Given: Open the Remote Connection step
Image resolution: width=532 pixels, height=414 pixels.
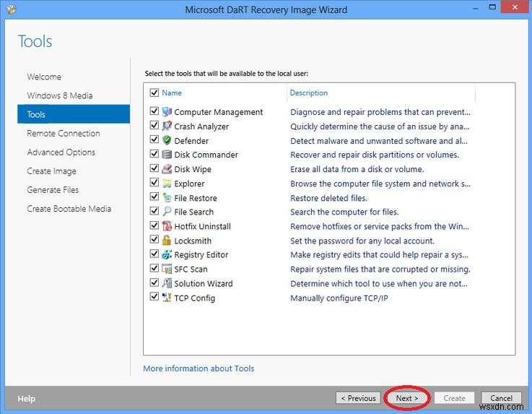Looking at the screenshot, I should pyautogui.click(x=64, y=134).
